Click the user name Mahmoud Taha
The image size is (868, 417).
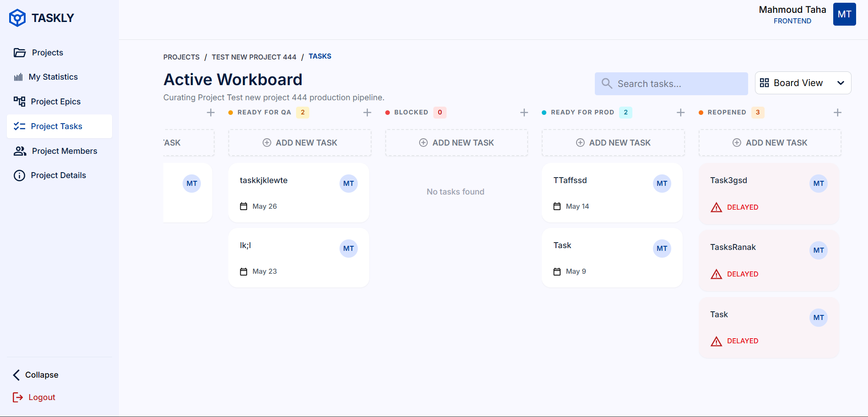pos(793,10)
